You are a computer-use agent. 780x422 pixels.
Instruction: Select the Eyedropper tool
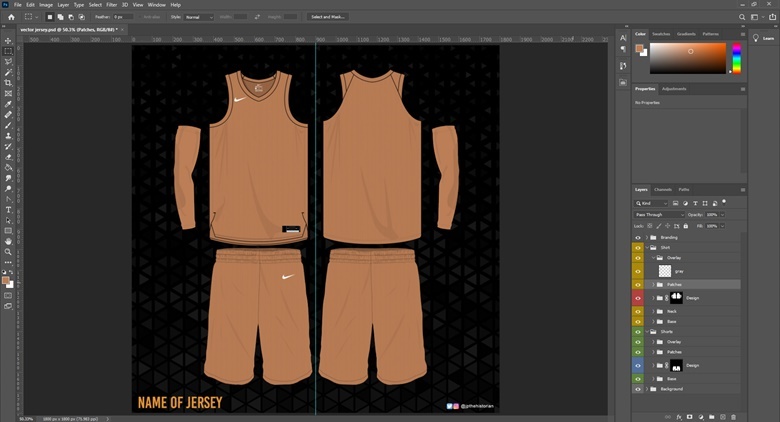(x=8, y=104)
